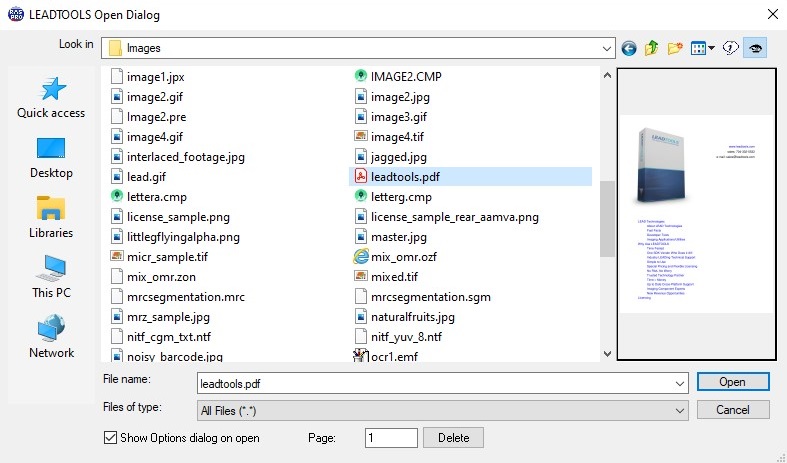
Task: Select the micr_sample.tif file icon
Action: (x=116, y=256)
